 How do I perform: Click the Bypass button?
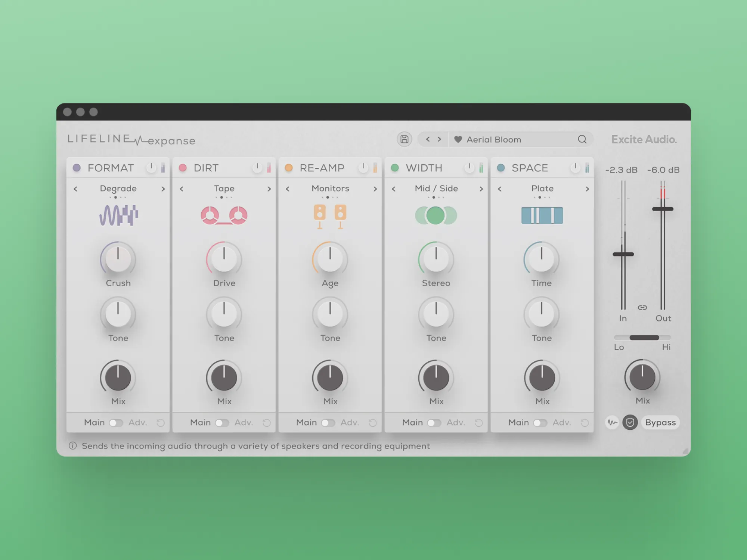coord(660,423)
